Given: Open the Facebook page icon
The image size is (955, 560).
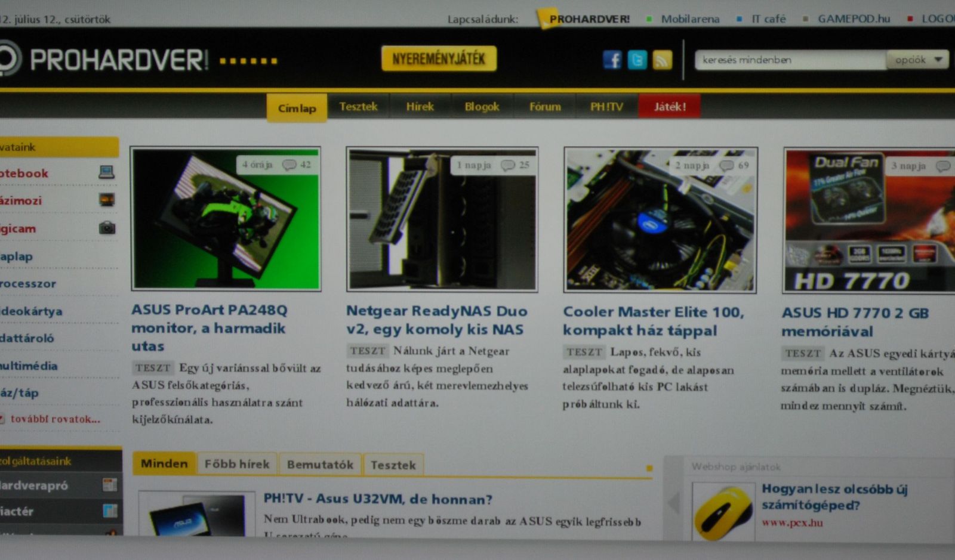Looking at the screenshot, I should [612, 60].
